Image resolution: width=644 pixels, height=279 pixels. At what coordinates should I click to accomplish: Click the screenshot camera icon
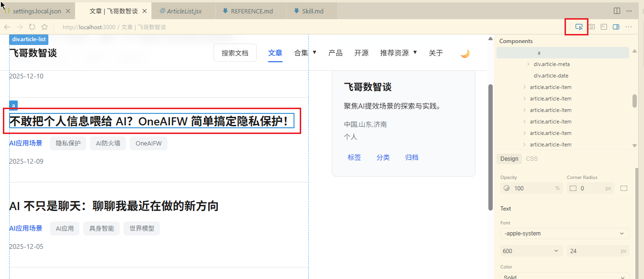pyautogui.click(x=592, y=27)
